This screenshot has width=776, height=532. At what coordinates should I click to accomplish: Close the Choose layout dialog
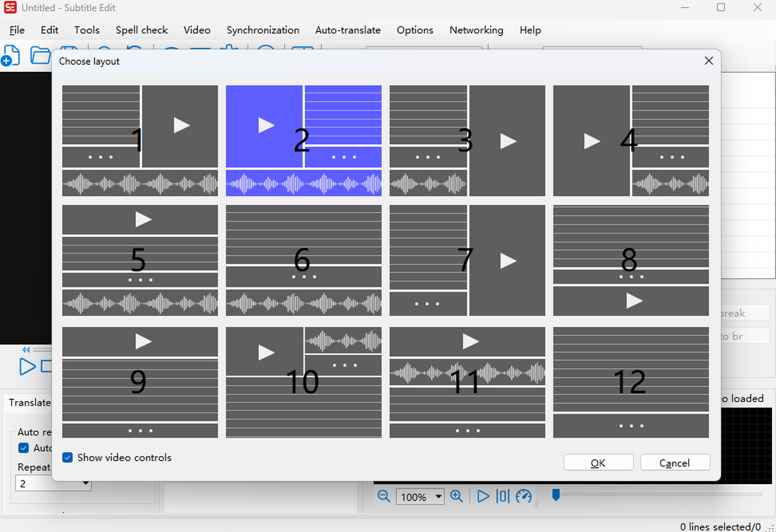click(709, 61)
